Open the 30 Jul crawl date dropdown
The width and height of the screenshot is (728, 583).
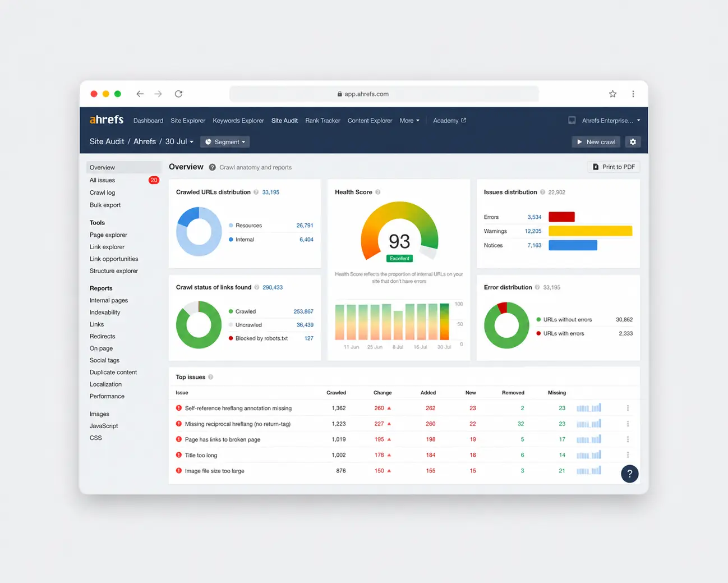click(x=179, y=141)
